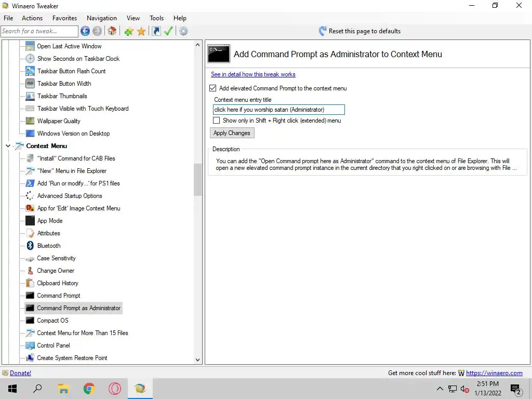The width and height of the screenshot is (532, 399).
Task: Click the PowerShell icon for PS1 files
Action: coord(30,183)
